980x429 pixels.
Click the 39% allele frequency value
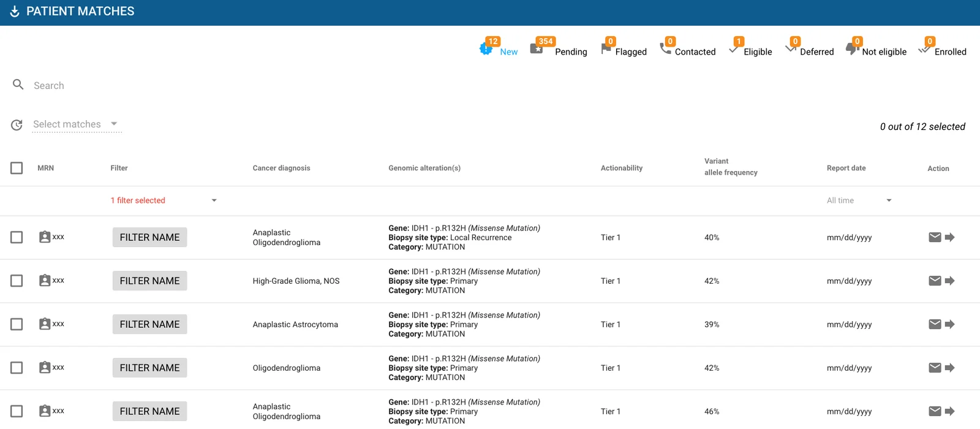point(712,325)
